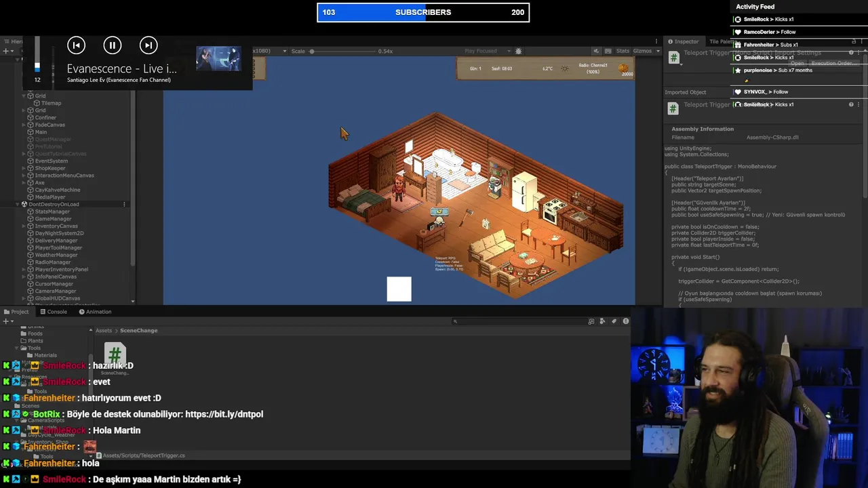
Task: Open the DontDestroyOnLoad kebab menu
Action: tap(124, 204)
